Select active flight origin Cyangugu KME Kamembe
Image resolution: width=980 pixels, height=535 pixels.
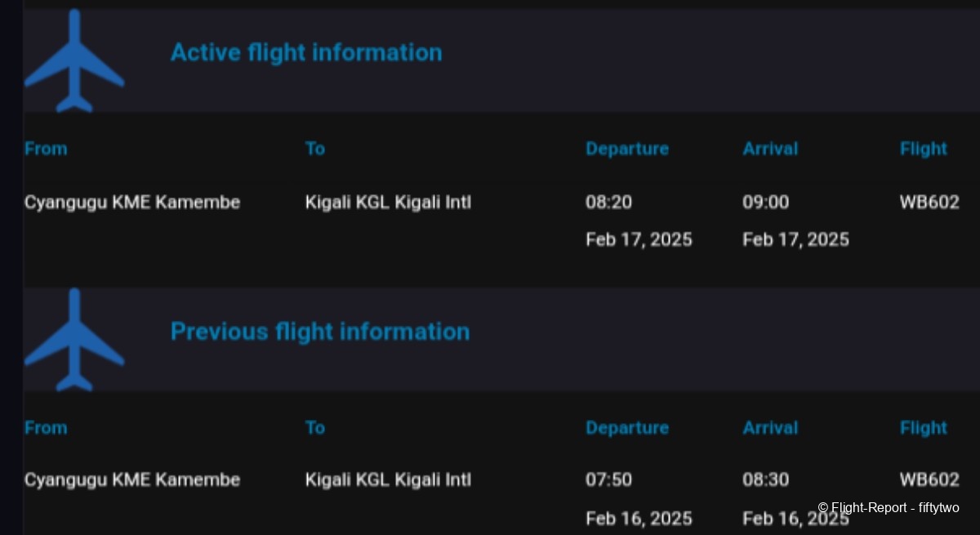132,203
